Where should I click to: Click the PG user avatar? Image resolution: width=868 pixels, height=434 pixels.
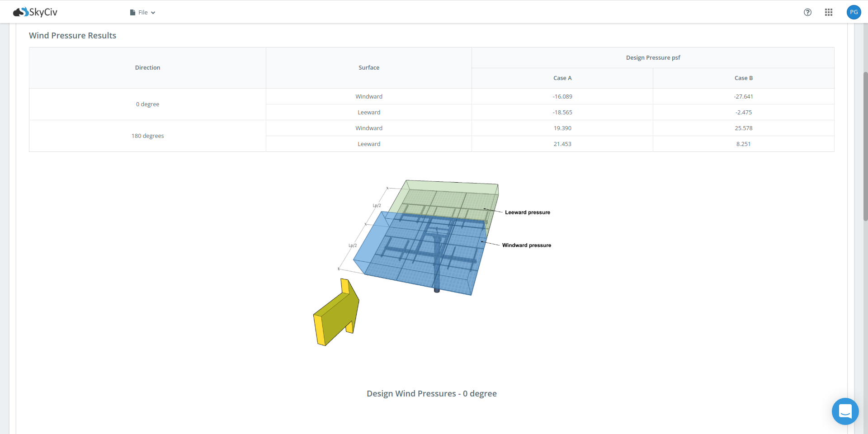point(854,12)
